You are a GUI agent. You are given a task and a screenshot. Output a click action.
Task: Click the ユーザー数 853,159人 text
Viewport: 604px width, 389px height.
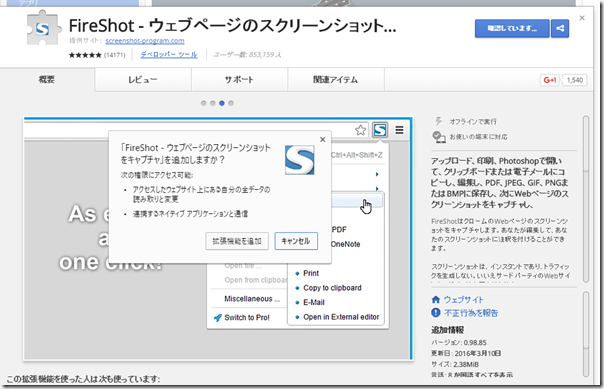point(247,55)
